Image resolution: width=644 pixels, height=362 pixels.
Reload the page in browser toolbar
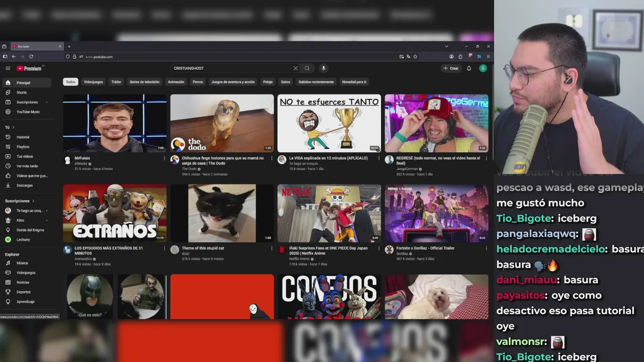coord(31,57)
